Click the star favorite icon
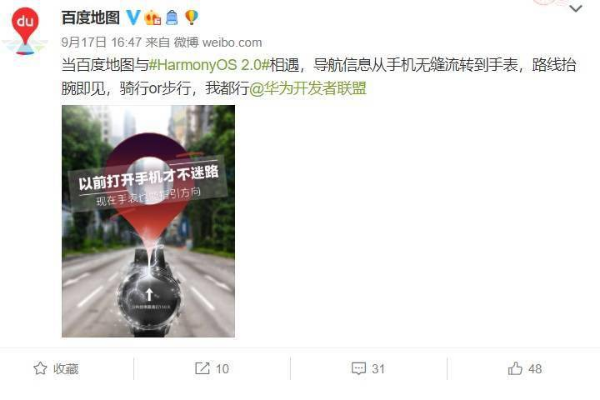This screenshot has width=600, height=400. click(40, 368)
